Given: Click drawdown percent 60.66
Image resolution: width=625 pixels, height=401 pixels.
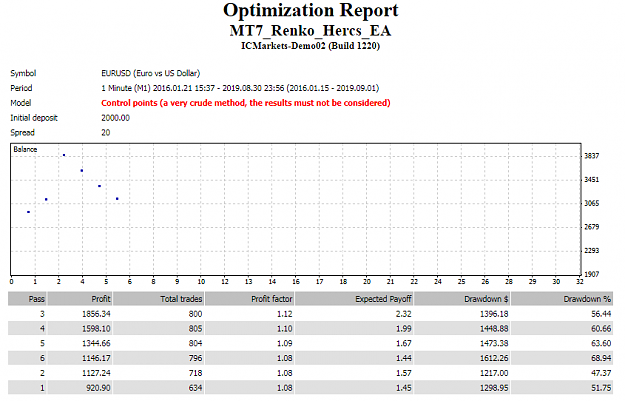Looking at the screenshot, I should (601, 329).
